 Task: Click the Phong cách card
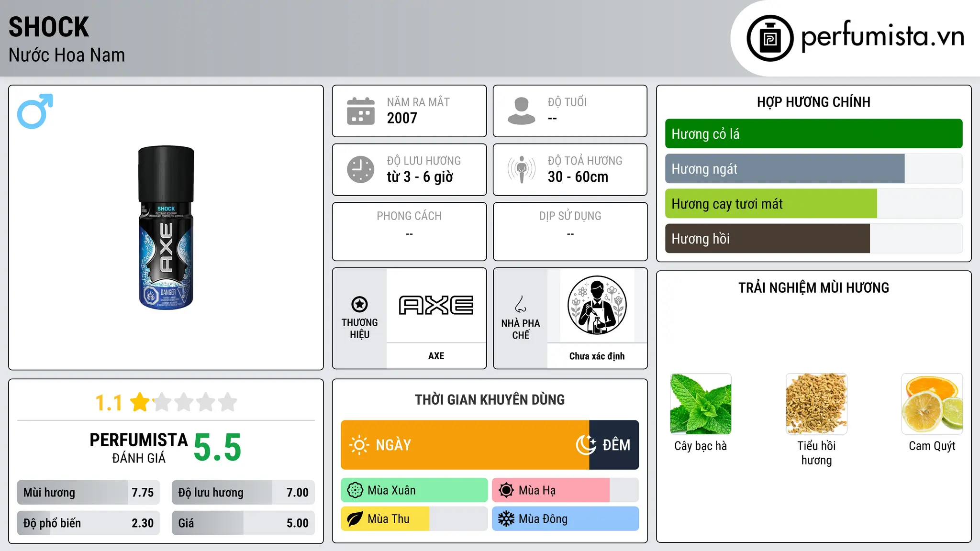pos(409,231)
